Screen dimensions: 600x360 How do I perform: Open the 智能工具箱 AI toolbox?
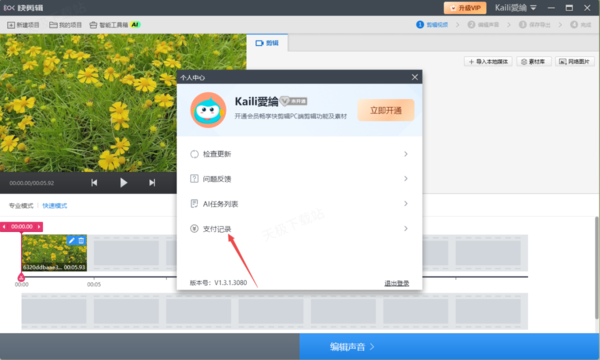pos(115,25)
